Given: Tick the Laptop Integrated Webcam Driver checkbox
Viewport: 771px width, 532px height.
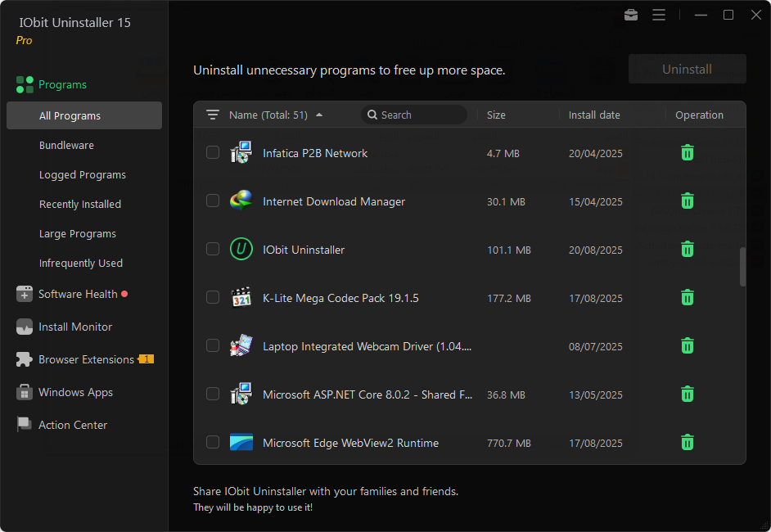Looking at the screenshot, I should 213,345.
